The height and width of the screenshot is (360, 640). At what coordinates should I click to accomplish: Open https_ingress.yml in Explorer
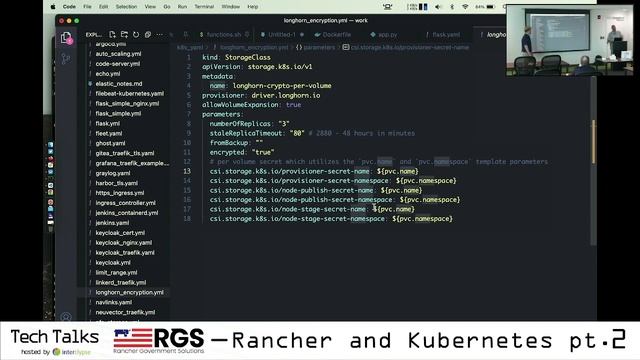pyautogui.click(x=120, y=193)
